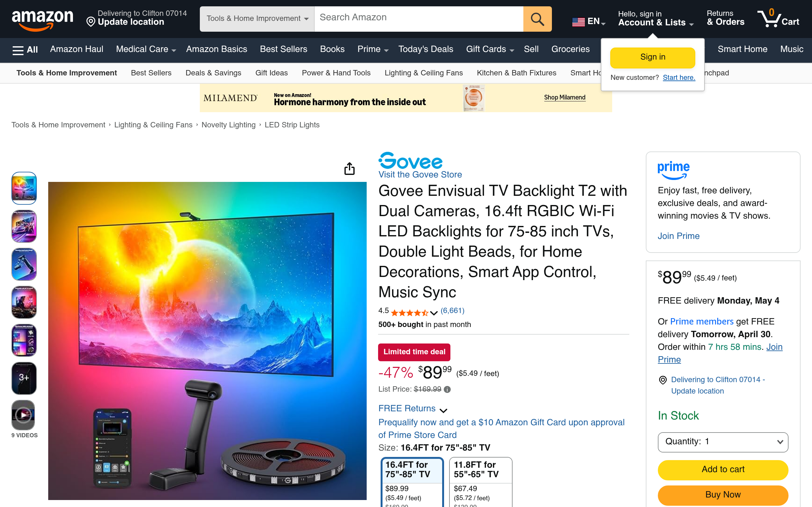The height and width of the screenshot is (507, 812).
Task: Go to Lighting & Ceiling Fans subnav tab
Action: coord(423,73)
